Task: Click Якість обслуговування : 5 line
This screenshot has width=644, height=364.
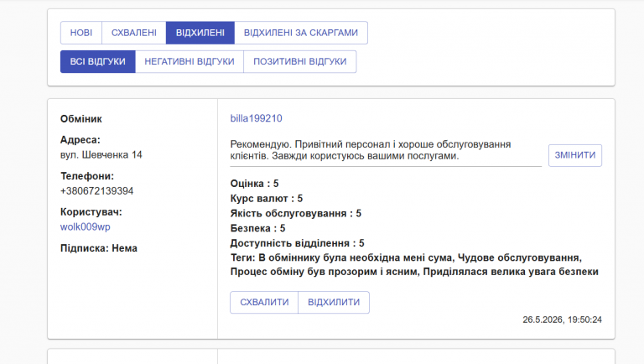Action: [x=296, y=213]
